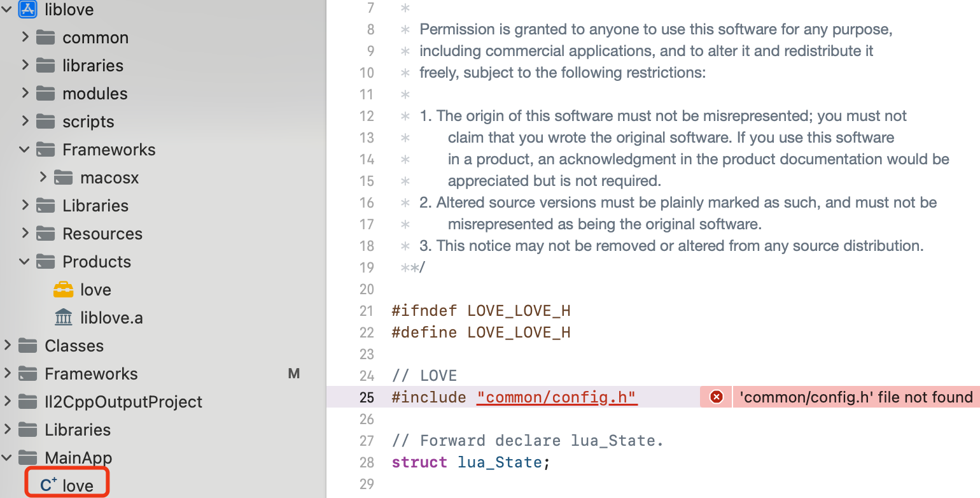Click the #ifndef LOVE_LOVE_H line
980x498 pixels.
tap(481, 311)
